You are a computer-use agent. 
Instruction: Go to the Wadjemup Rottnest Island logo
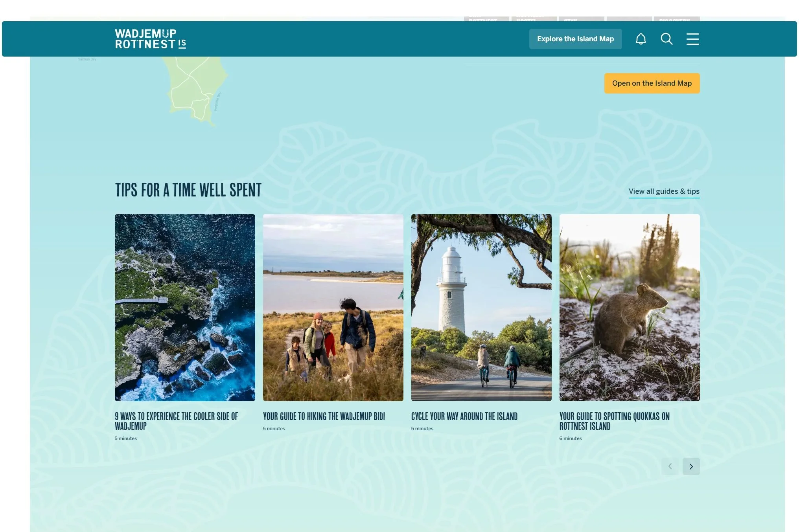point(150,39)
